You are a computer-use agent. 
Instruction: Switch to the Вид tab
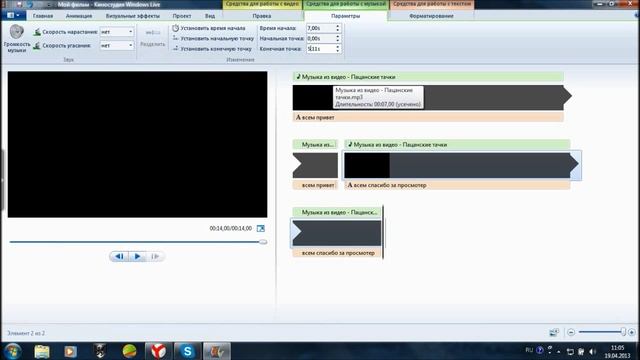tap(210, 16)
